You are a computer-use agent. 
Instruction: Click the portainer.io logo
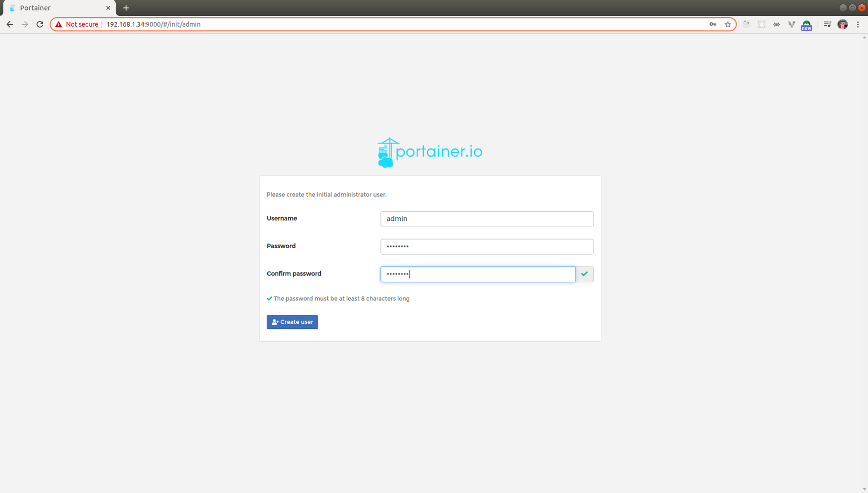click(x=430, y=152)
